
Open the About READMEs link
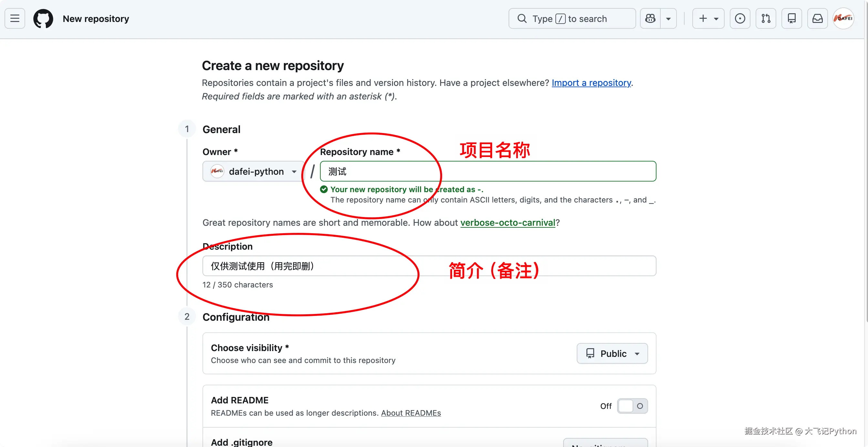pyautogui.click(x=410, y=413)
